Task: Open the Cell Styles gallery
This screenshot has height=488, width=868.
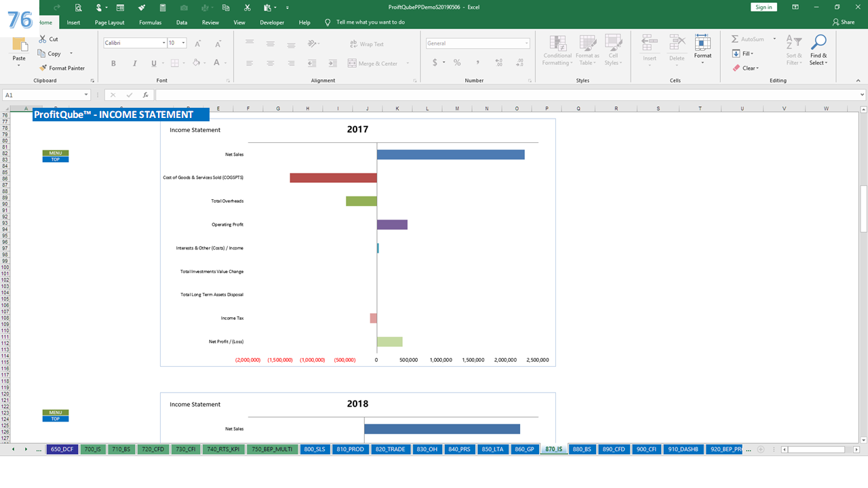Action: (x=613, y=51)
